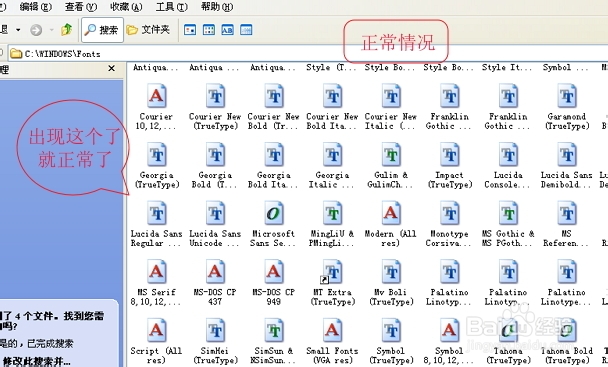Click the 'MS Referen...' font label
The height and width of the screenshot is (367, 608).
tap(566, 238)
